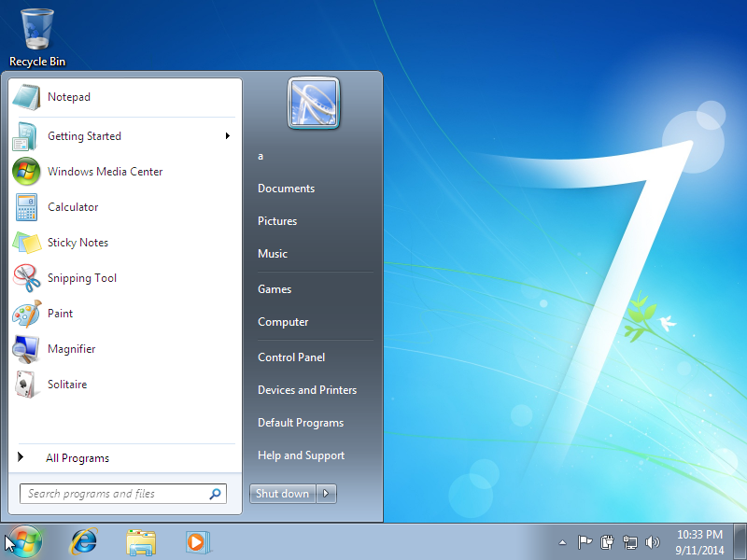Click the Magnifier label
Image resolution: width=747 pixels, height=560 pixels.
pyautogui.click(x=72, y=349)
